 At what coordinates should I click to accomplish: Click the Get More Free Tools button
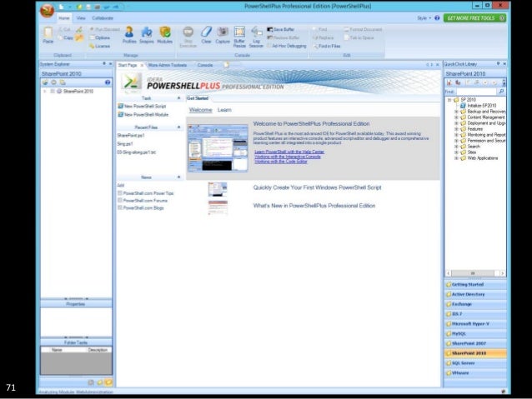tap(474, 18)
